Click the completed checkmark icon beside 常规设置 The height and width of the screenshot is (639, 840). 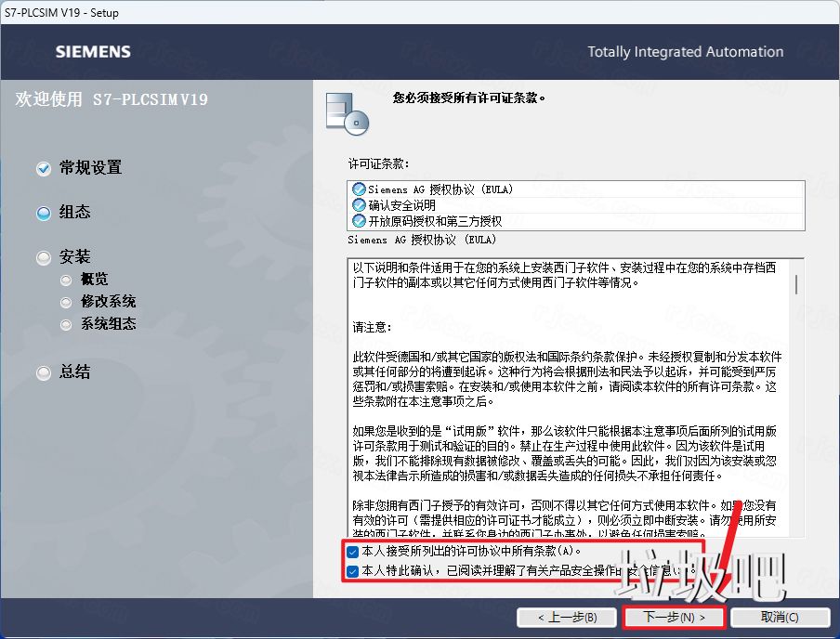click(x=43, y=168)
